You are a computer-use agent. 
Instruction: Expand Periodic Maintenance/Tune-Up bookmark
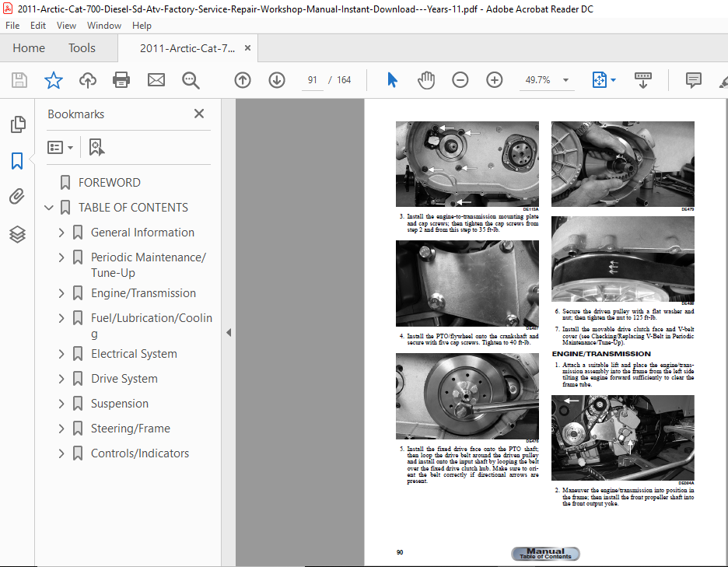(x=61, y=257)
